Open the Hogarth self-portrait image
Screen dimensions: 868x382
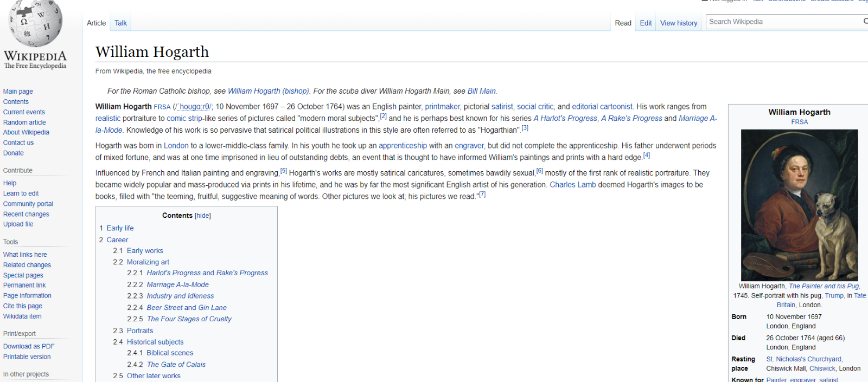(799, 205)
